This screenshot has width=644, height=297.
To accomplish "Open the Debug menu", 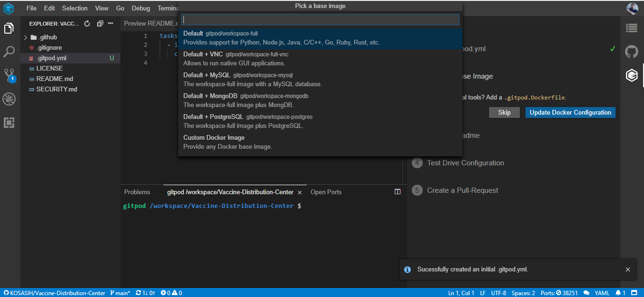I will 141,8.
